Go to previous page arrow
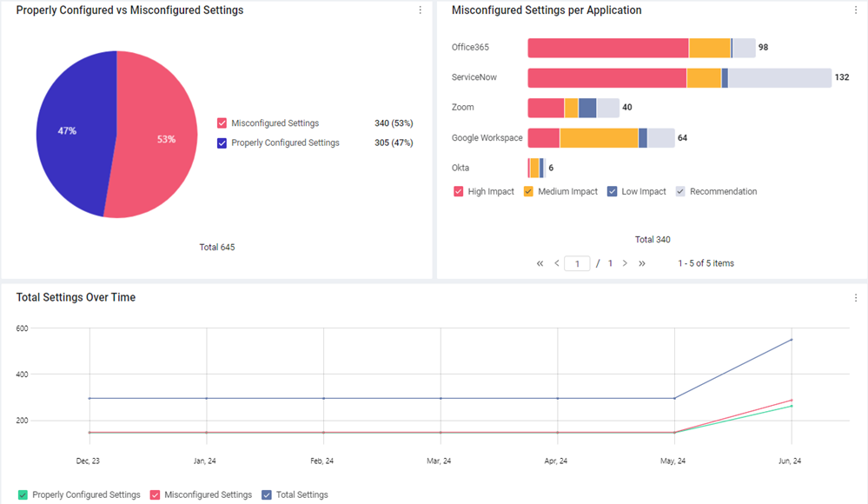Image resolution: width=868 pixels, height=504 pixels. point(556,263)
